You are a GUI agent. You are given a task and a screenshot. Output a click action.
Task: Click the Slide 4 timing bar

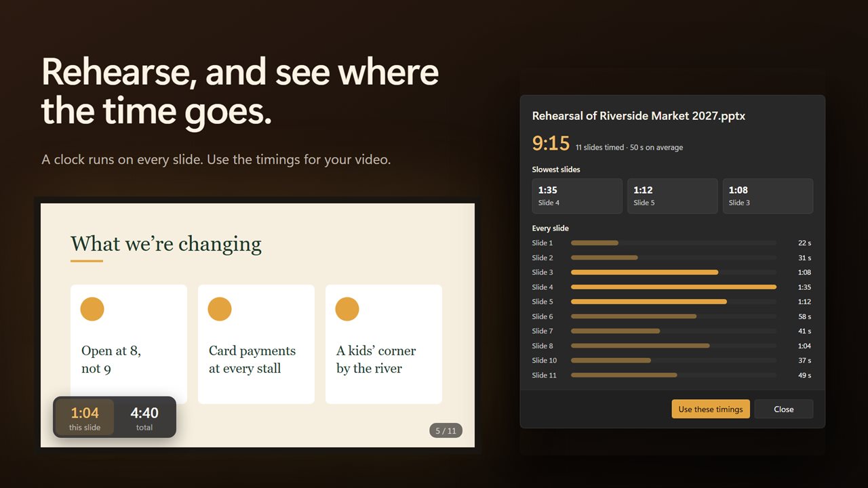(674, 287)
